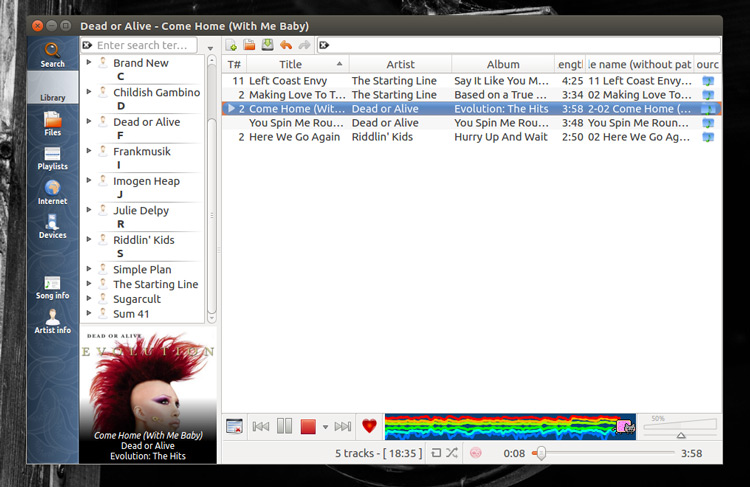Expand the Frankmusik artist
The height and width of the screenshot is (487, 750).
coord(89,151)
